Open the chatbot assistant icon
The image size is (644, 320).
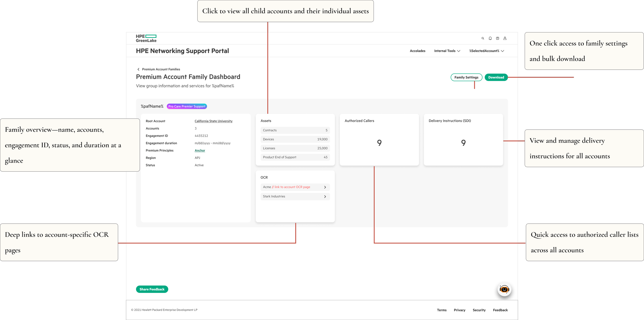coord(504,289)
